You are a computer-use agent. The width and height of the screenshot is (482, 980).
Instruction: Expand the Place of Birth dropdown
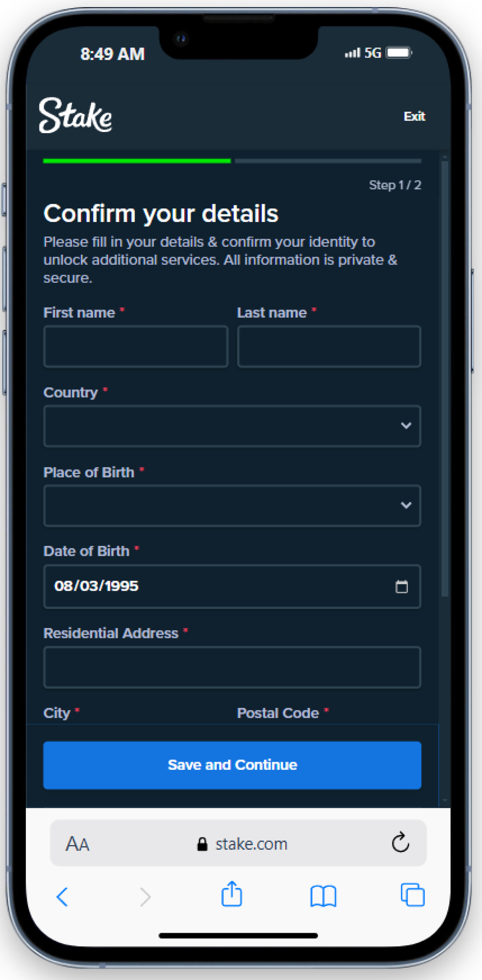pyautogui.click(x=232, y=505)
